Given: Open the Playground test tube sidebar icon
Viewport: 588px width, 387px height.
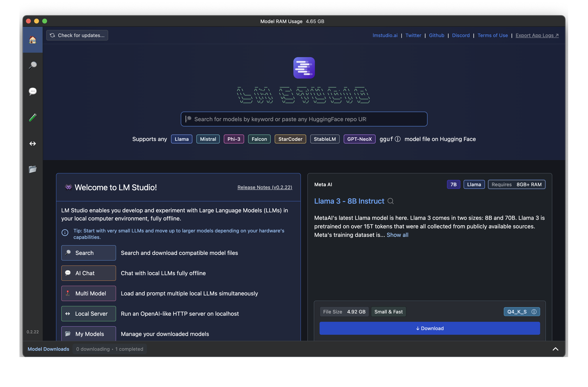Looking at the screenshot, I should point(33,117).
